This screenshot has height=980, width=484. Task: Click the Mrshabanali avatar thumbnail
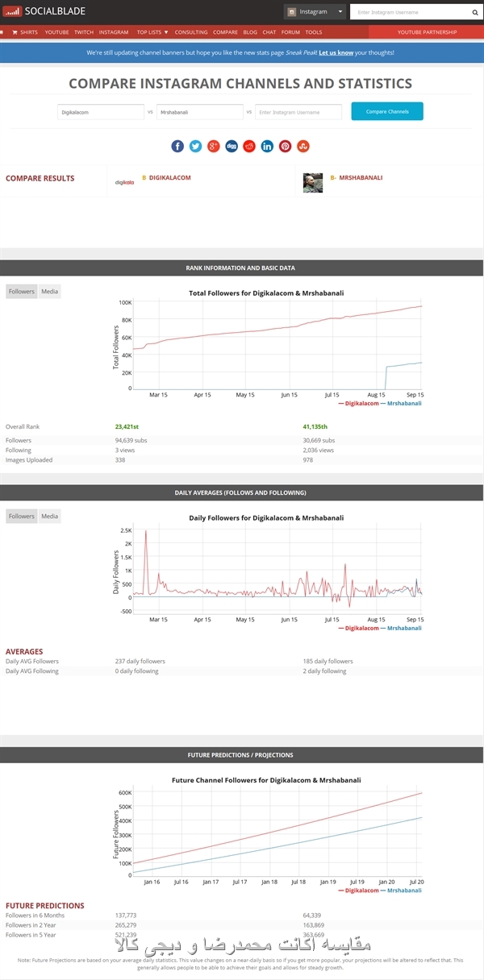tap(313, 183)
